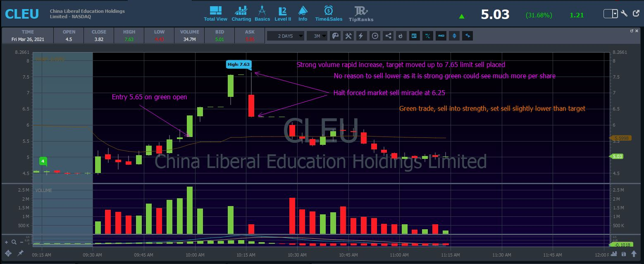
Task: Click the CLEU ticker symbol field
Action: point(22,14)
